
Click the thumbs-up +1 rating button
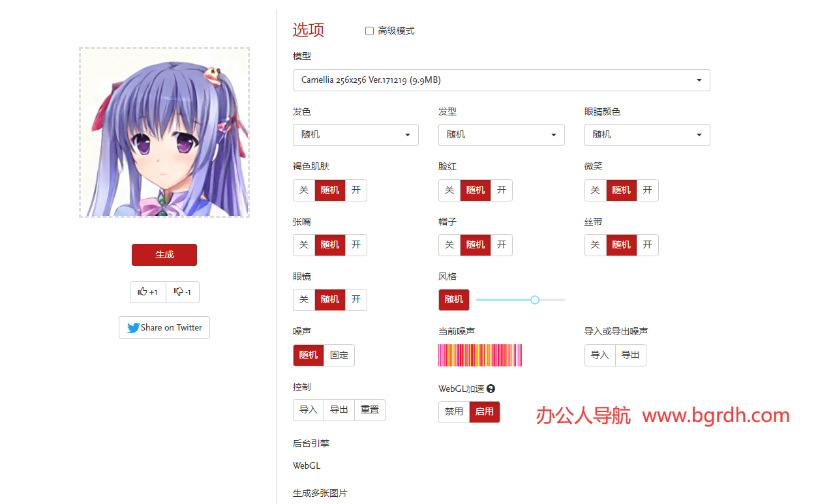coord(148,292)
